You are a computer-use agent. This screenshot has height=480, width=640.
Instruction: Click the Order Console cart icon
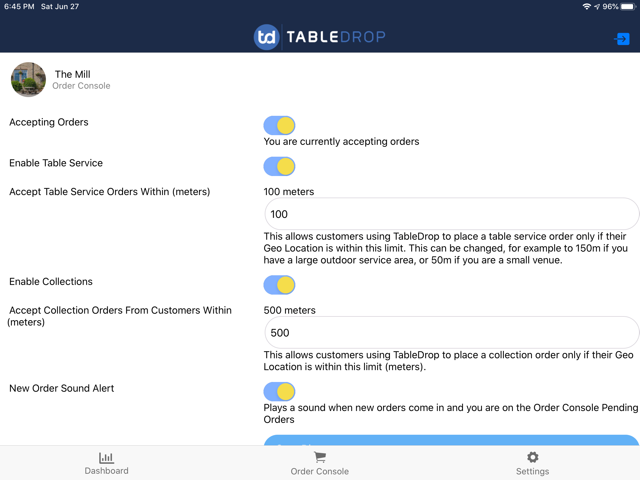(x=320, y=457)
